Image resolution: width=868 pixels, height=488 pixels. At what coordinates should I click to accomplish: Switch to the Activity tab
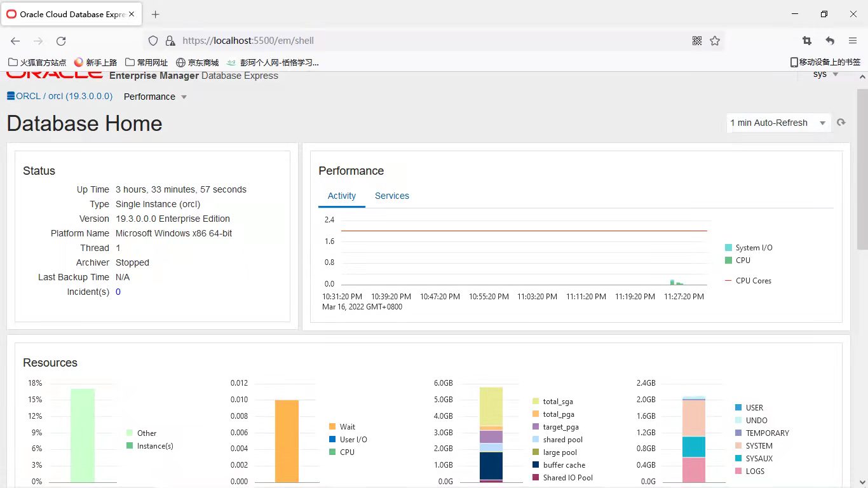tap(342, 196)
